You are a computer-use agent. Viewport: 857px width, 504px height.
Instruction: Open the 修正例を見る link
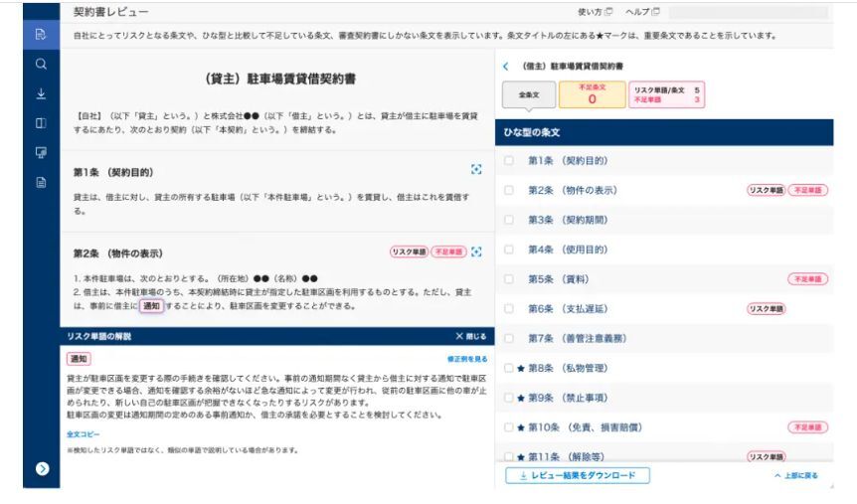pos(467,359)
